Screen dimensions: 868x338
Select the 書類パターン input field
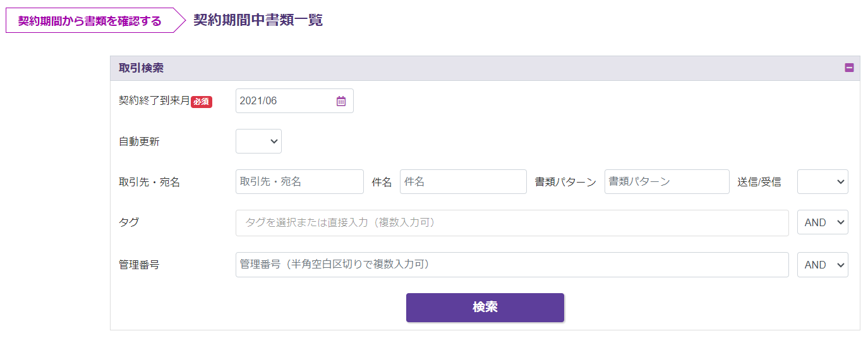(x=666, y=182)
